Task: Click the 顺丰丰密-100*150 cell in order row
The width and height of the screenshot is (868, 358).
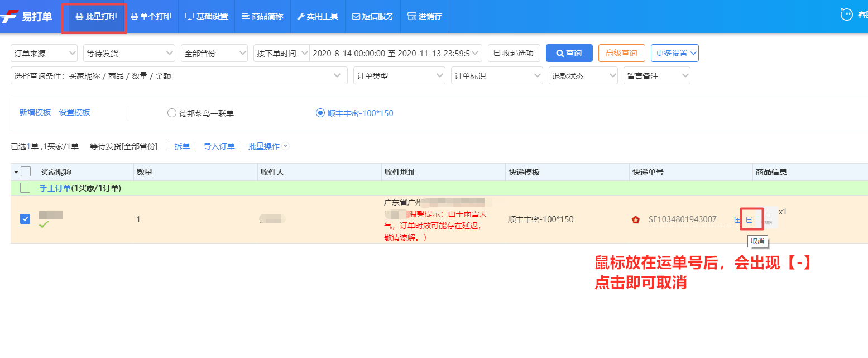Action: 541,219
